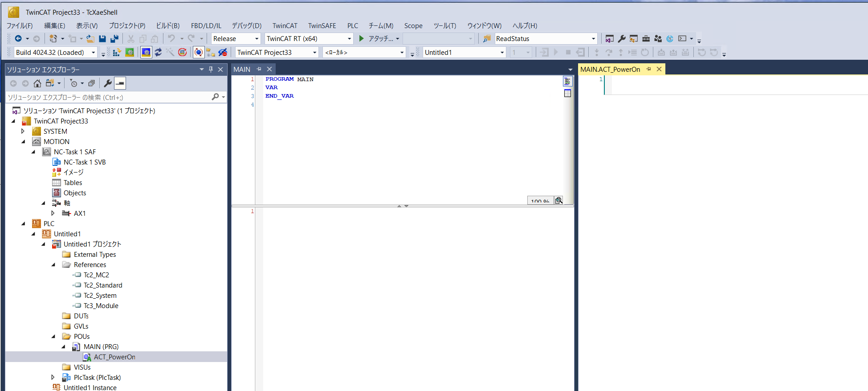Open the Build 4024.32 (Loaded) dropdown
The height and width of the screenshot is (391, 868).
point(93,53)
